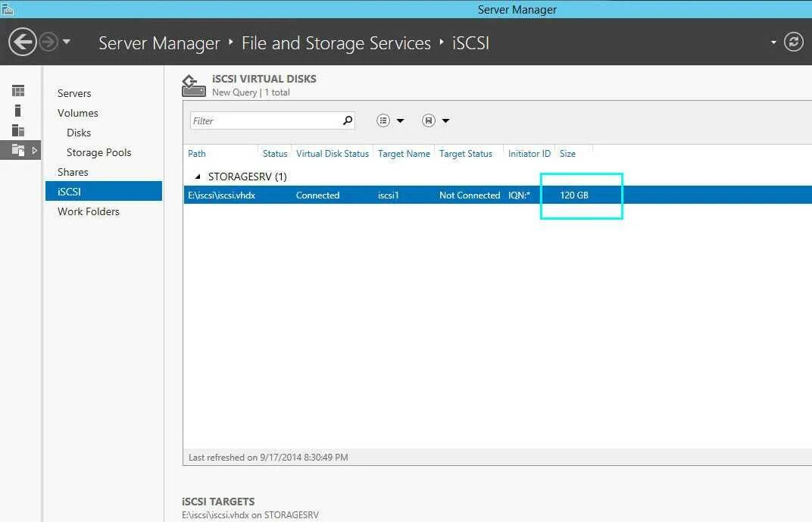Expand the save query dropdown arrow
This screenshot has height=522, width=812.
[x=446, y=120]
